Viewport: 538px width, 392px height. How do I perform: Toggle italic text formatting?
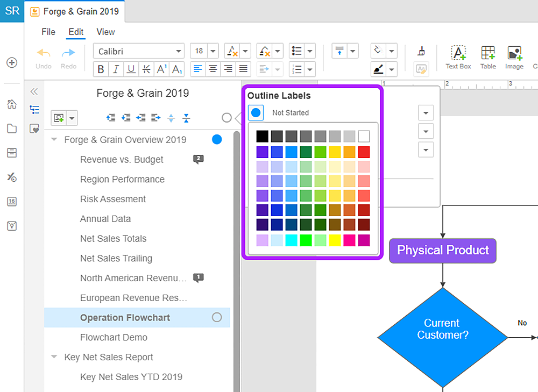coord(115,69)
